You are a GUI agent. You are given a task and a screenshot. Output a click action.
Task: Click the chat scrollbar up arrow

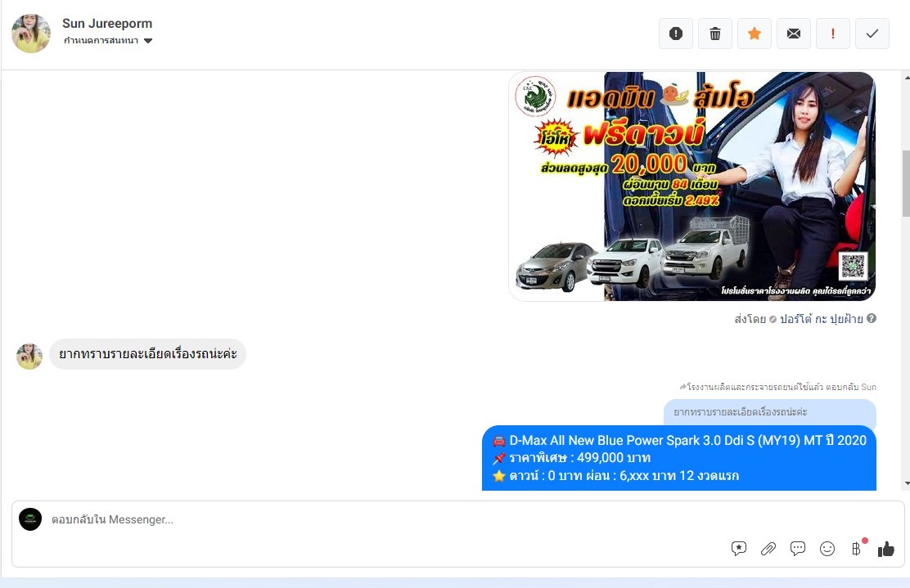click(x=907, y=77)
